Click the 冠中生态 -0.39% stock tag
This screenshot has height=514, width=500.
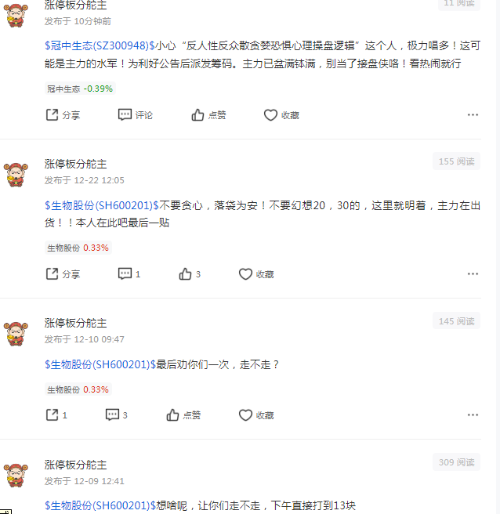point(80,89)
